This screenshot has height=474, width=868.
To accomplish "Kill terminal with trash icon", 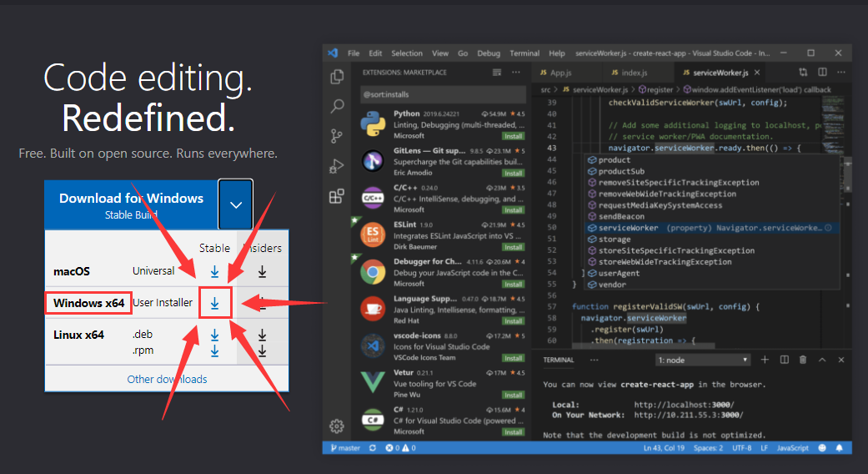I will click(803, 360).
